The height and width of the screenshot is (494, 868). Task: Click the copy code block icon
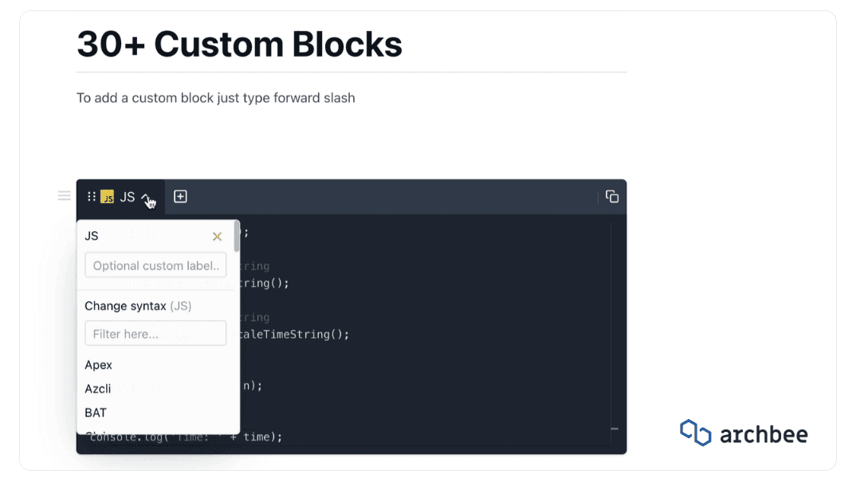point(612,196)
